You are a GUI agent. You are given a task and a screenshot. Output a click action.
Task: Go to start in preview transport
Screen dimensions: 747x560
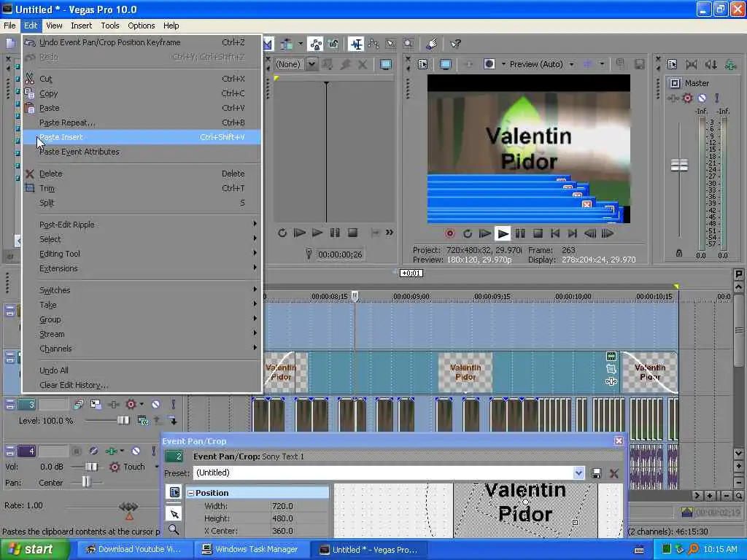pyautogui.click(x=555, y=233)
